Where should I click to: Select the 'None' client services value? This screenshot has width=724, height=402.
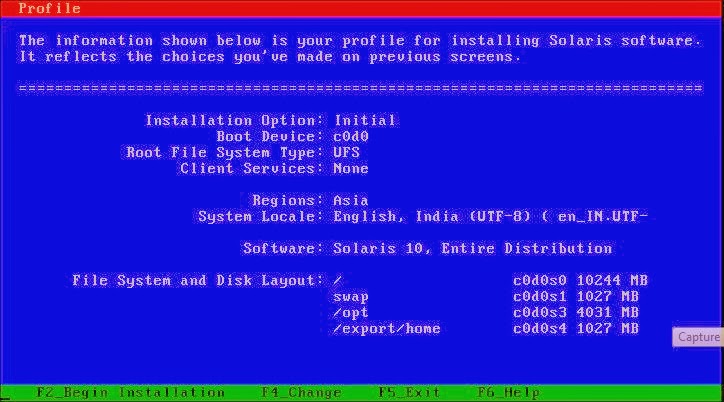coord(351,168)
